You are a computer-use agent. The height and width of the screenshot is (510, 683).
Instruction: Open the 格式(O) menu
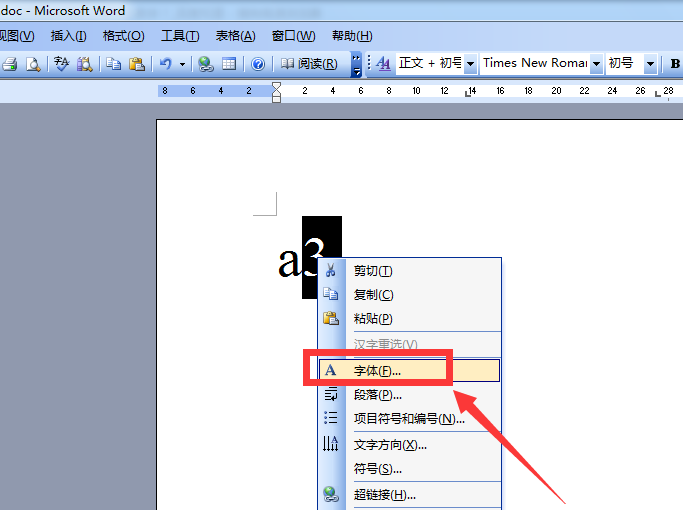click(123, 36)
